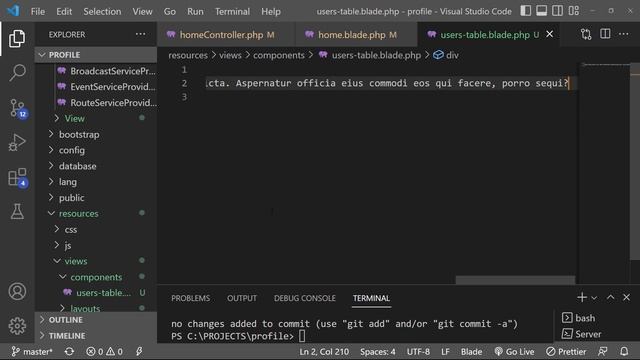Viewport: 640px width, 360px height.
Task: Expand the TIMELINE section
Action: pyautogui.click(x=96, y=336)
